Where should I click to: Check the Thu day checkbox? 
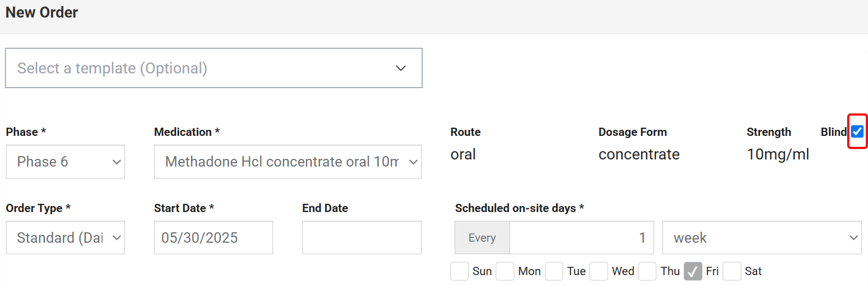[x=647, y=271]
